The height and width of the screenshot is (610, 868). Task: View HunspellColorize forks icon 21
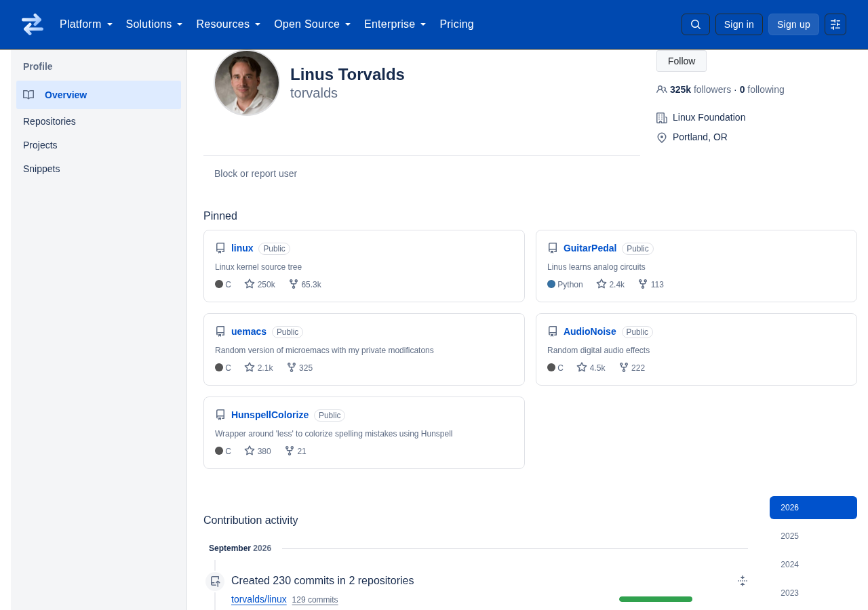click(290, 451)
